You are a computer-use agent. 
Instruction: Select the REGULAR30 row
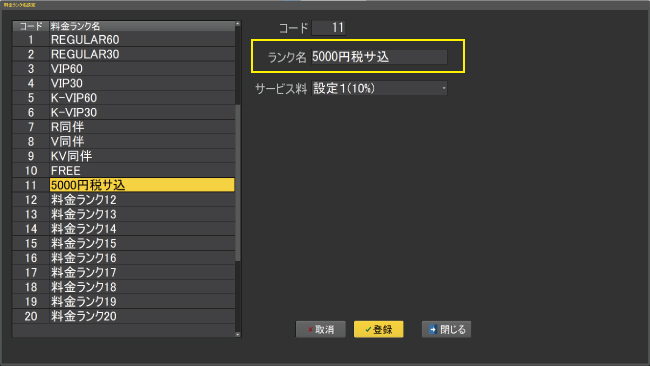124,54
